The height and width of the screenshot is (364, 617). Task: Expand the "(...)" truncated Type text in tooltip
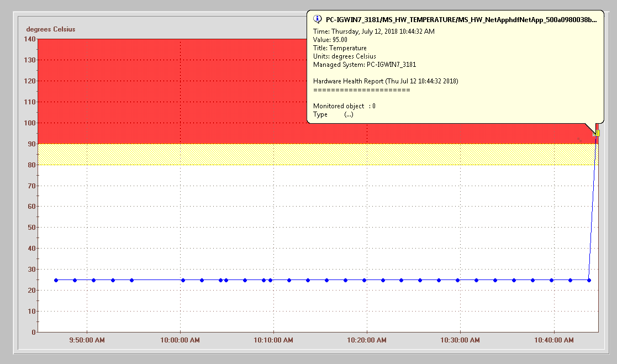pyautogui.click(x=349, y=114)
